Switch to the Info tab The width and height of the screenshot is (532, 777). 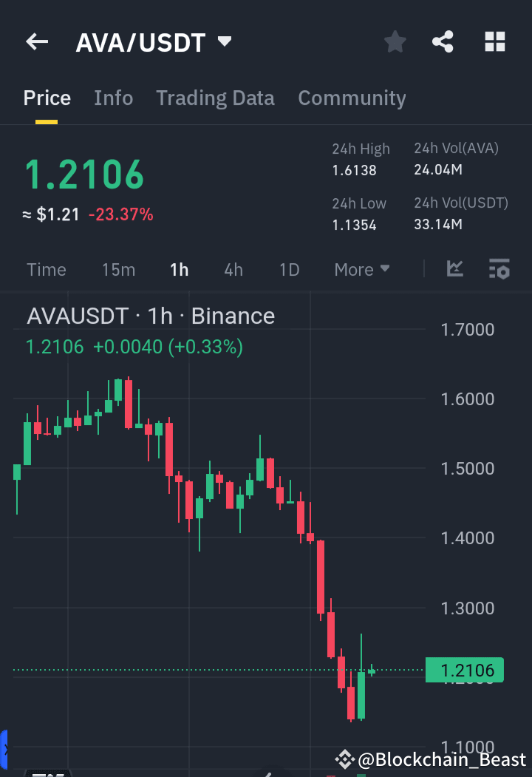click(113, 98)
